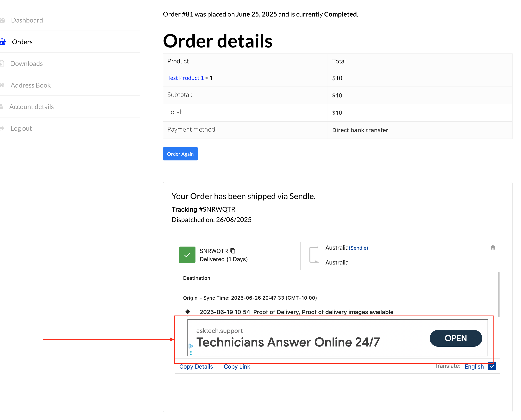Open the Dashboard menu item
The image size is (521, 420).
coord(27,20)
